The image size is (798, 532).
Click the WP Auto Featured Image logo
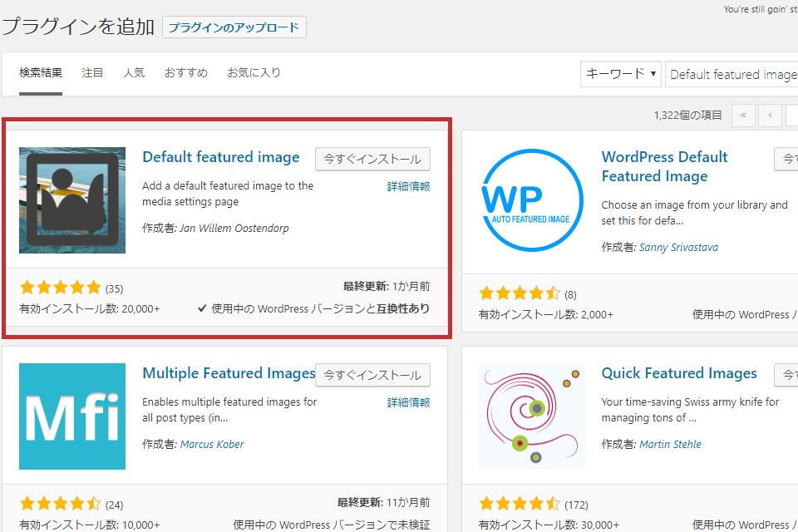click(x=532, y=200)
